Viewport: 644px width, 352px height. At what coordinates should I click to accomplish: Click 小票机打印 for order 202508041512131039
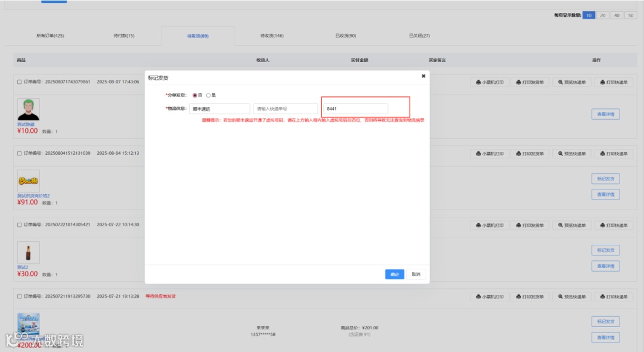pyautogui.click(x=490, y=154)
